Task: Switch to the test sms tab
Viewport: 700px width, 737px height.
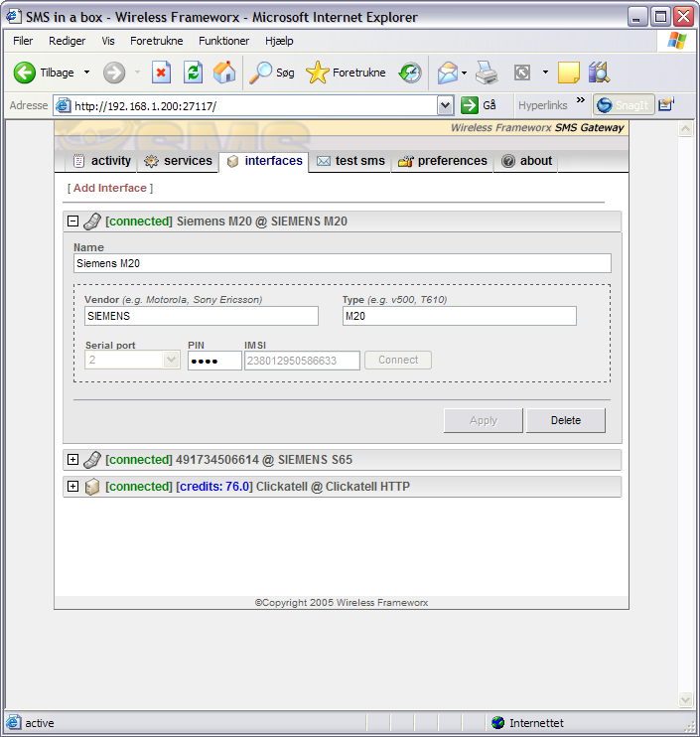Action: click(350, 161)
